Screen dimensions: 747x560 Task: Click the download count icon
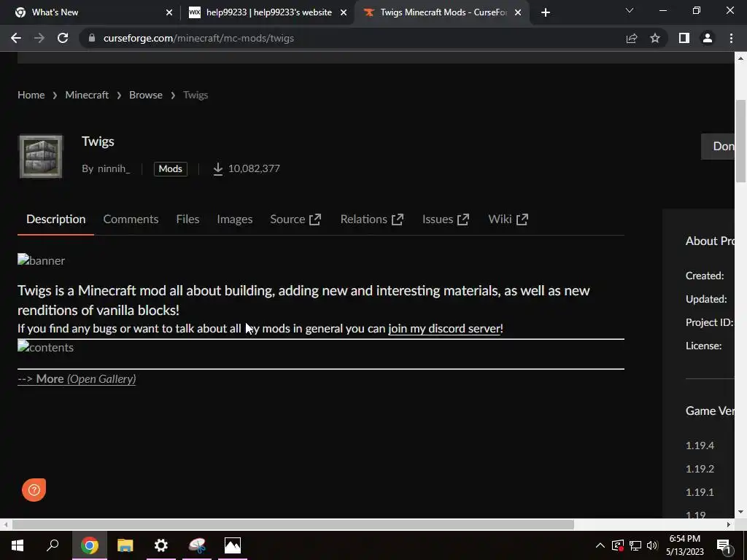[x=217, y=168]
